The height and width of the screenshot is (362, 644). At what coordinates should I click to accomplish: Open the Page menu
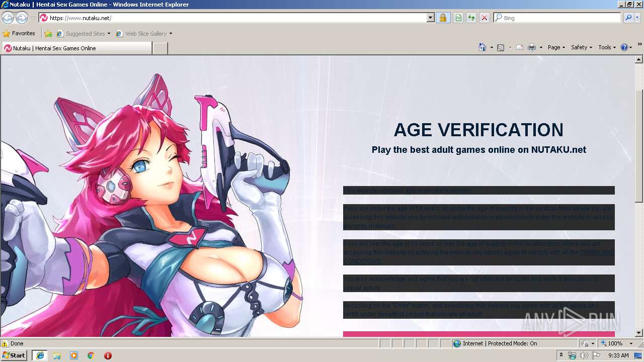[556, 47]
